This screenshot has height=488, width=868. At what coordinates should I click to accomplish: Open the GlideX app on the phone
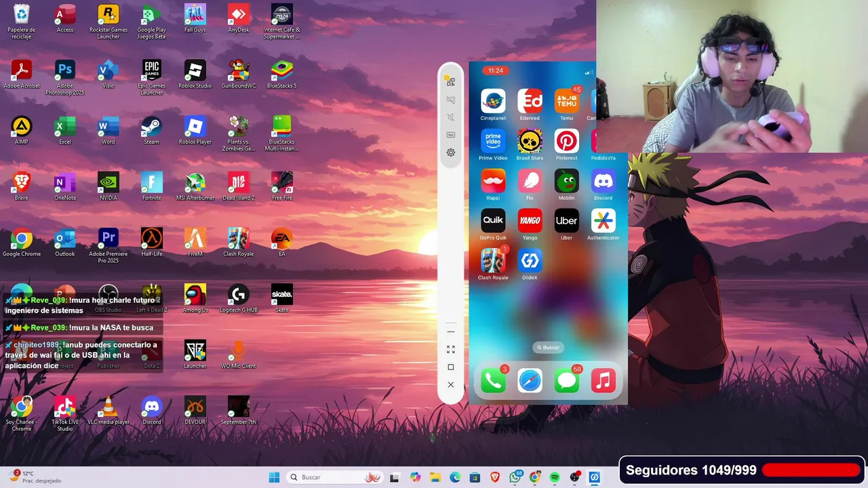tap(530, 260)
